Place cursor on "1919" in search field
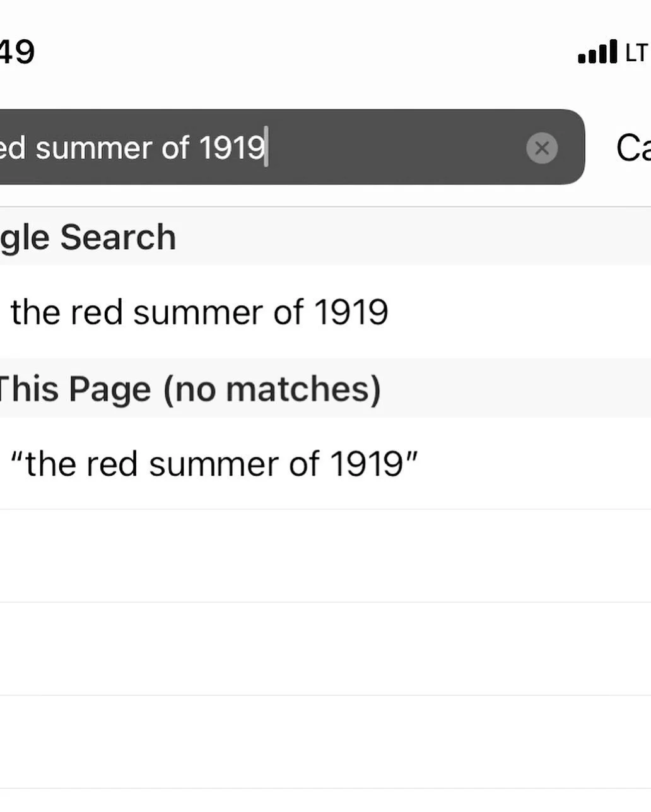This screenshot has width=651, height=812. coord(231,148)
